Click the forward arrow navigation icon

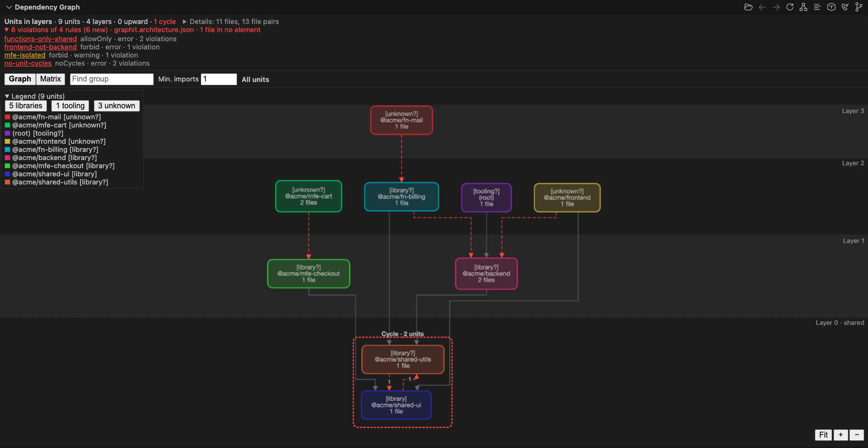click(x=776, y=7)
